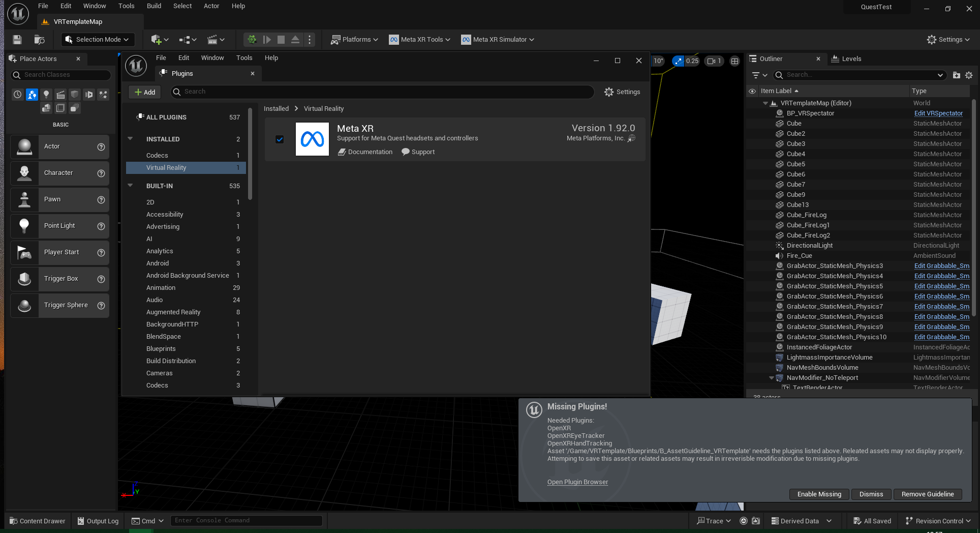Click the plugins Search input field
This screenshot has width=980, height=533.
coord(386,92)
